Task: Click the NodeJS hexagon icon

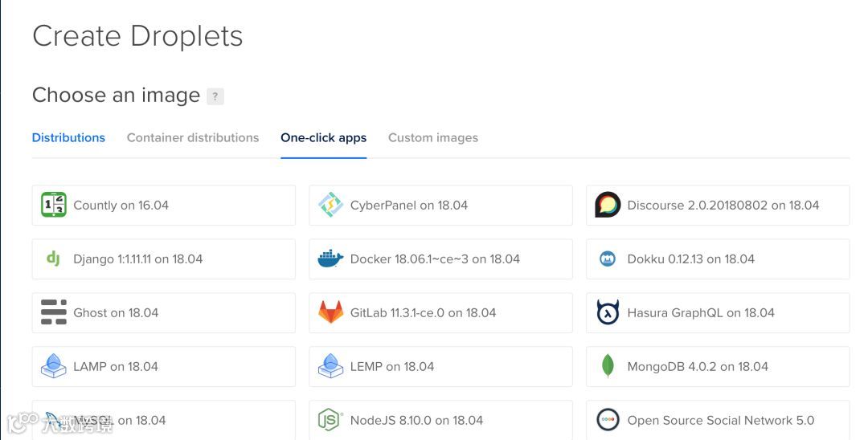Action: pos(330,420)
